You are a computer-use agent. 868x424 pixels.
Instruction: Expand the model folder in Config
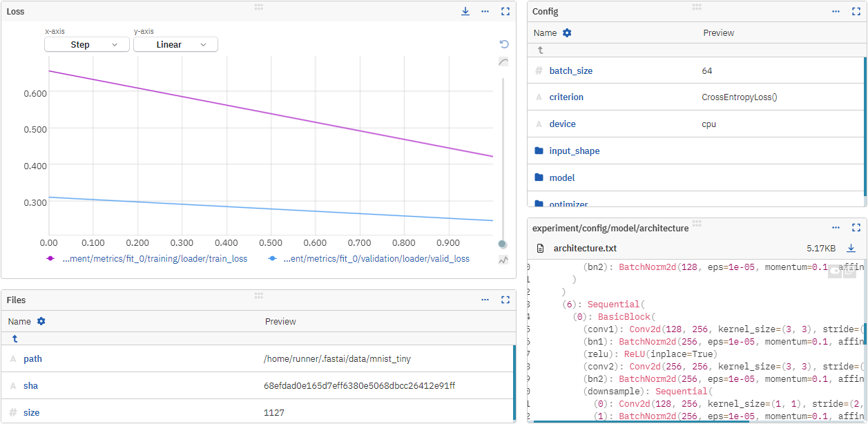pos(561,177)
